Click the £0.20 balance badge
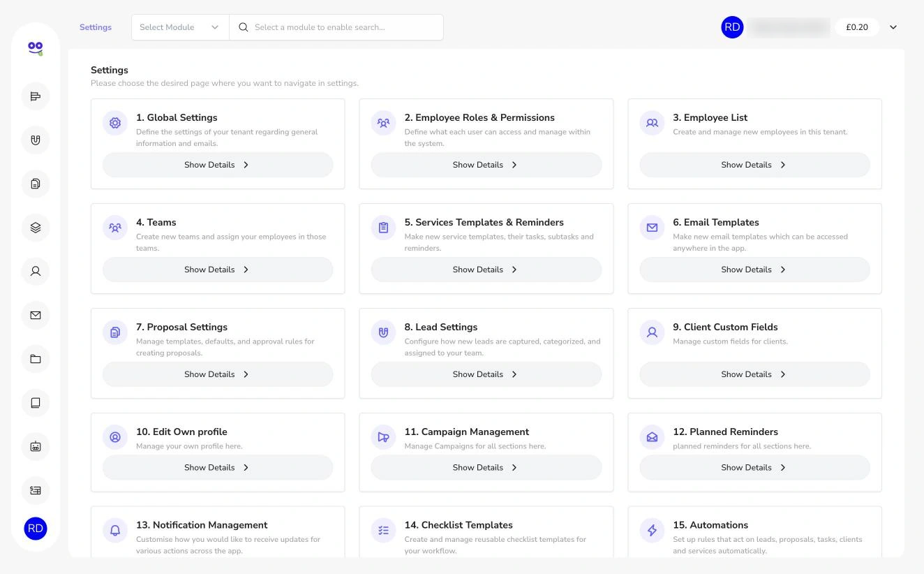Viewport: 924px width, 574px height. coord(857,27)
